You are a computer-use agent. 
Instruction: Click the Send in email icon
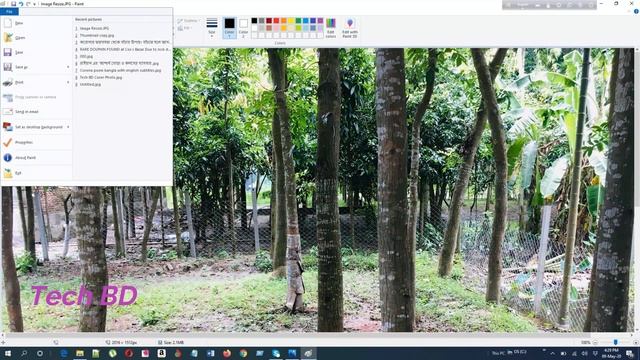8,111
